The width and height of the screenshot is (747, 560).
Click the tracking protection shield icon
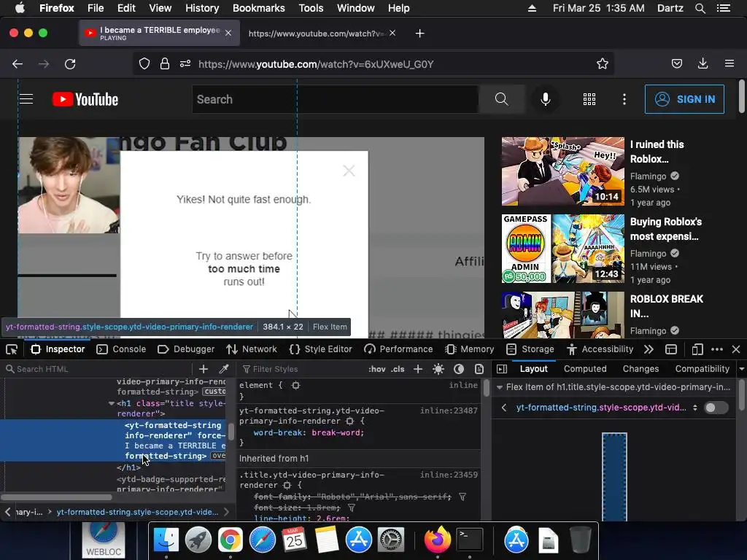144,64
